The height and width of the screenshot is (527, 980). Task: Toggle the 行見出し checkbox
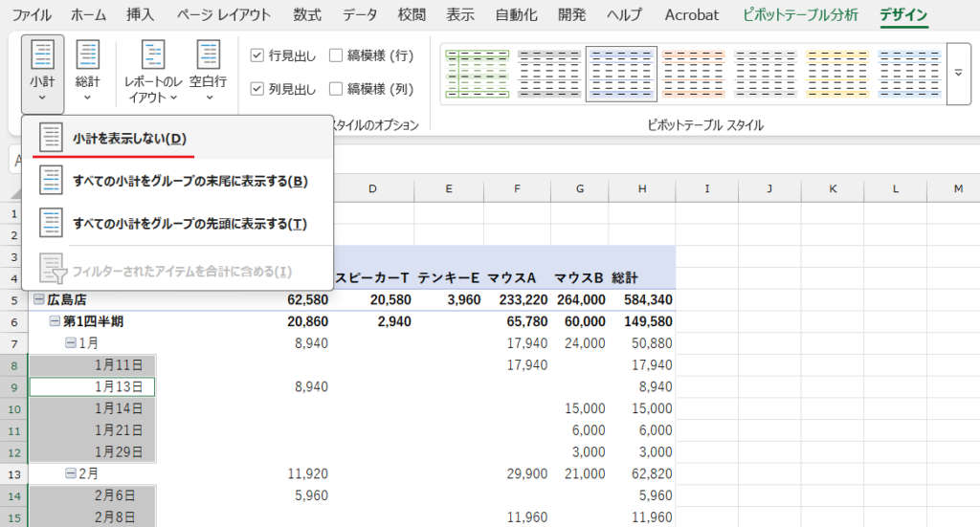[256, 55]
